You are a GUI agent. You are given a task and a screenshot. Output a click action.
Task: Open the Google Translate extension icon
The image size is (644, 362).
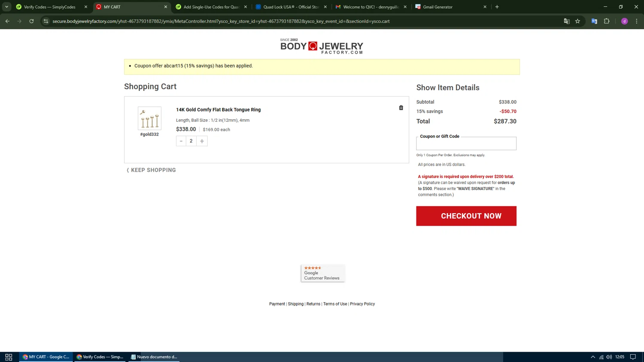point(594,21)
